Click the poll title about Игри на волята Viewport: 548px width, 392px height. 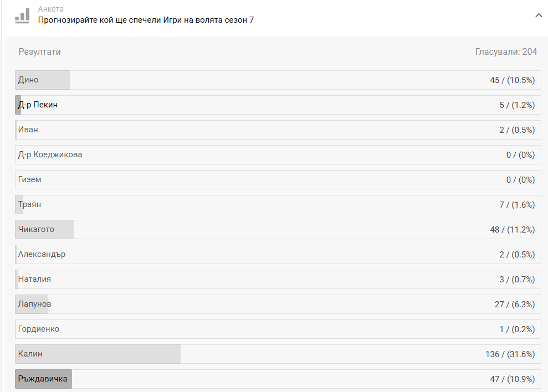[146, 20]
